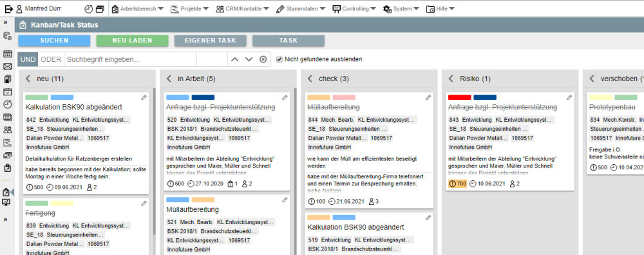This screenshot has height=255, width=644.
Task: Collapse the in Arbeit (5) column
Action: coord(169,79)
